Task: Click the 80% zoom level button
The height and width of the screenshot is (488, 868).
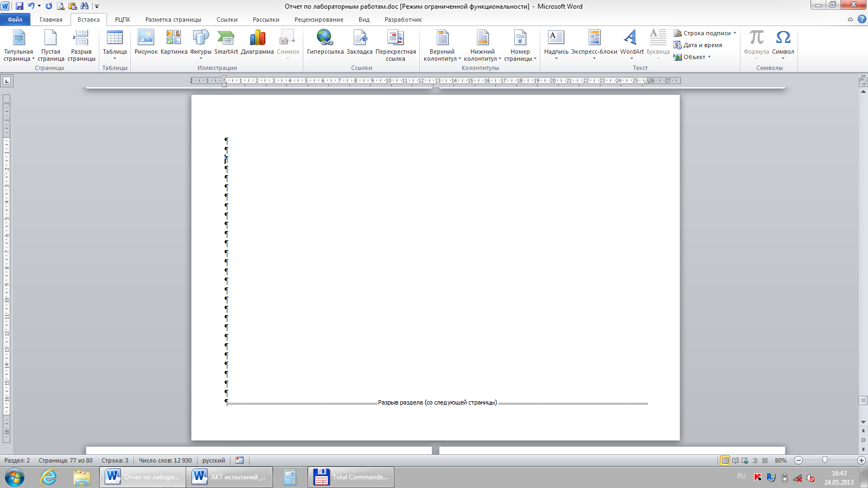Action: pos(781,460)
